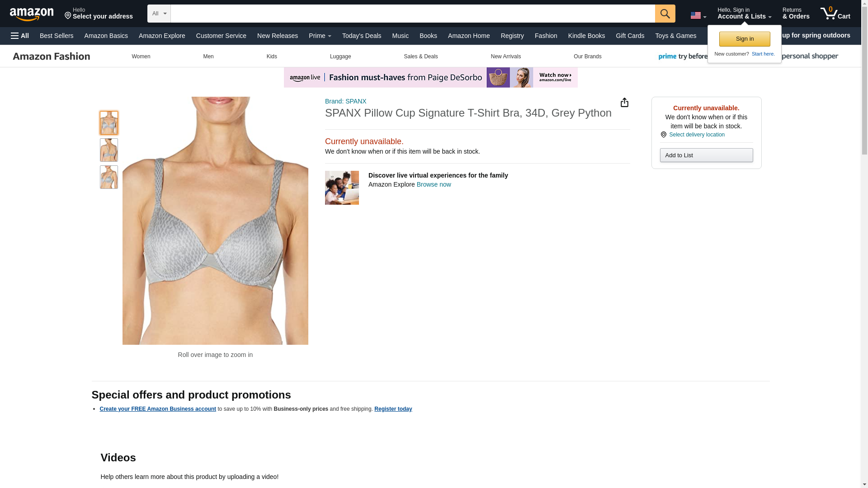The image size is (868, 488).
Task: Open the Brand: SPANX link
Action: point(345,101)
